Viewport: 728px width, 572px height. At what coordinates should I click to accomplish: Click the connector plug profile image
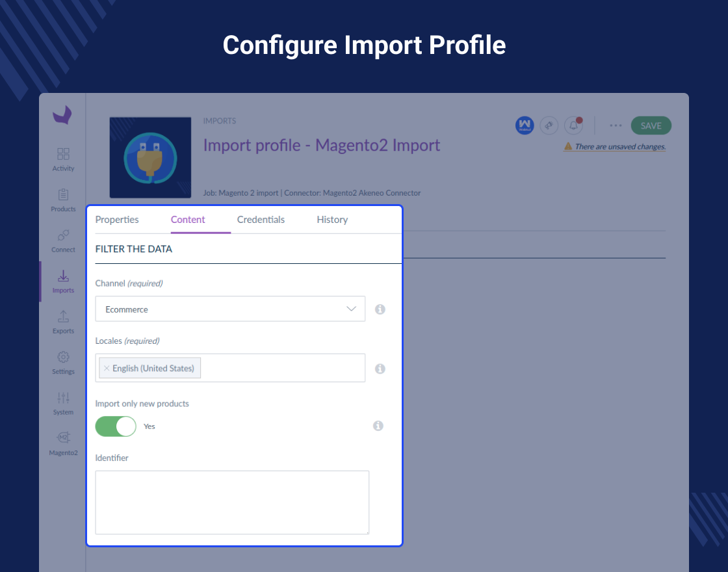pyautogui.click(x=150, y=158)
